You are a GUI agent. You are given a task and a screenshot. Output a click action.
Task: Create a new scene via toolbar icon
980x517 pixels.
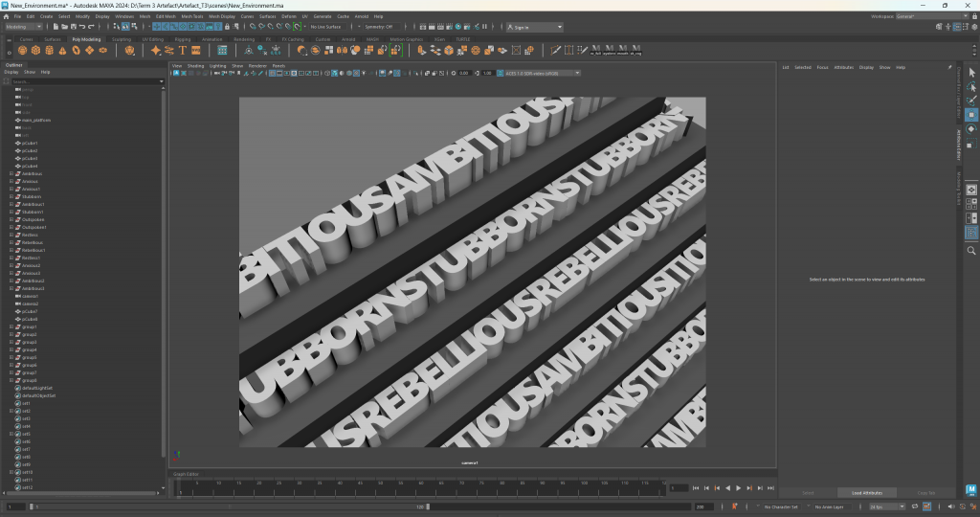click(56, 27)
